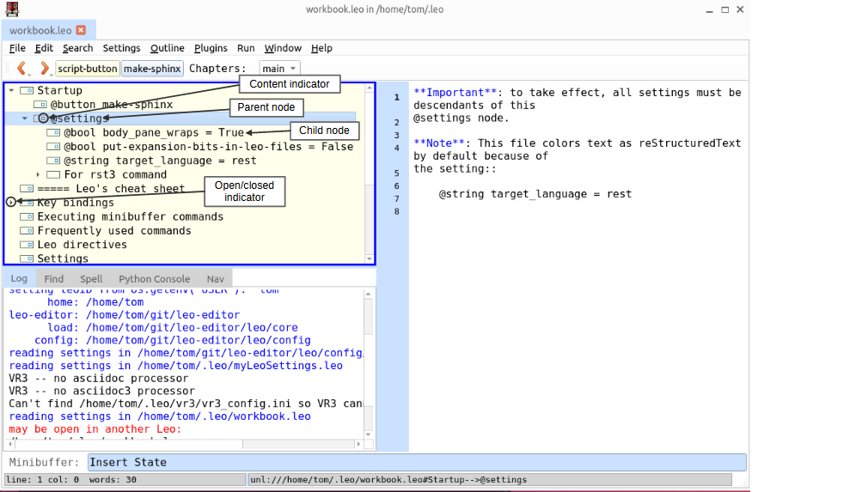The height and width of the screenshot is (492, 868).
Task: Click icon box beside @string target_language
Action: coord(53,161)
